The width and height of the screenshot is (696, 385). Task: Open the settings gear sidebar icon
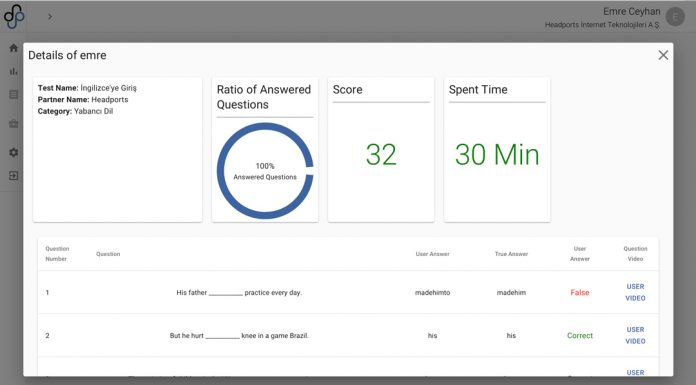tap(13, 152)
